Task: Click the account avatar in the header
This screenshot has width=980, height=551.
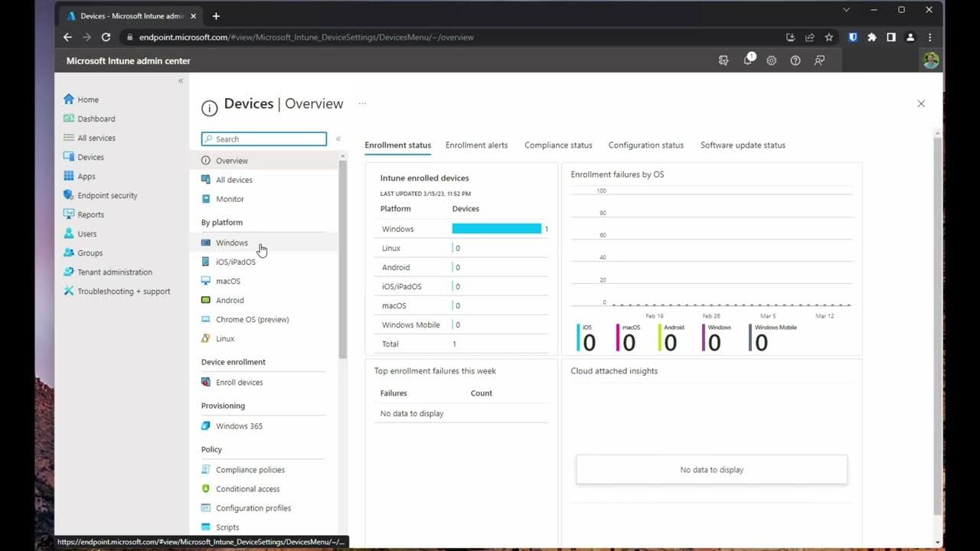Action: pyautogui.click(x=931, y=60)
